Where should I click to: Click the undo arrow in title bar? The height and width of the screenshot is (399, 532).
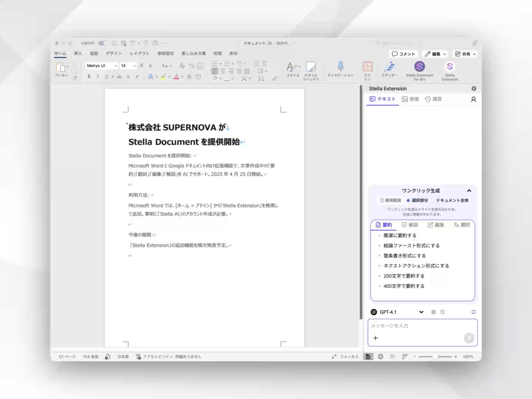click(133, 43)
